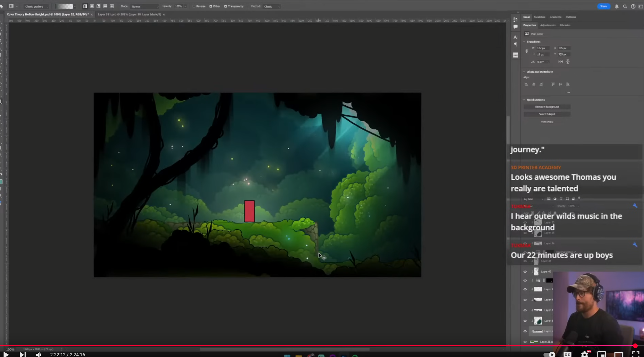Open the gradient Mode dropdown

145,6
